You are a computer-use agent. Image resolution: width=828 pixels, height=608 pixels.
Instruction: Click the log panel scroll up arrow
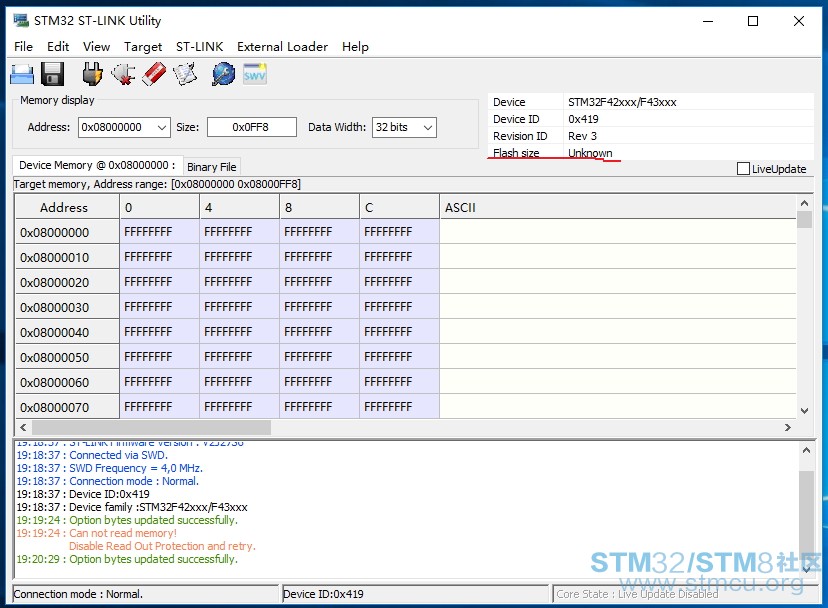click(x=806, y=451)
